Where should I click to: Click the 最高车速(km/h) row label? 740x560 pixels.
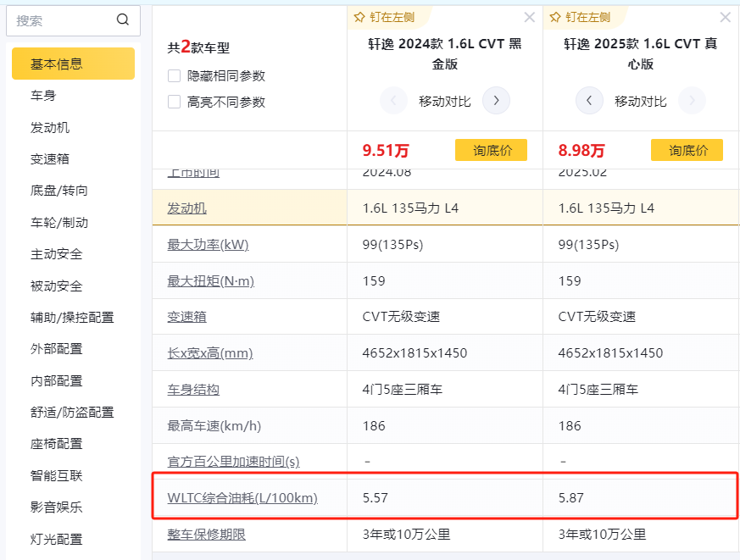pos(214,426)
